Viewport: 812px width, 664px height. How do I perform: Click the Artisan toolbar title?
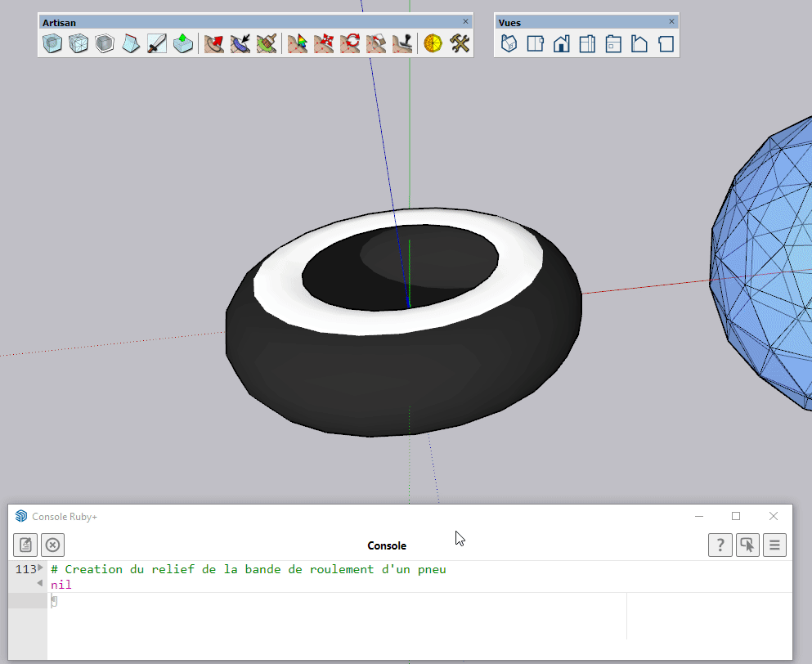[x=59, y=23]
